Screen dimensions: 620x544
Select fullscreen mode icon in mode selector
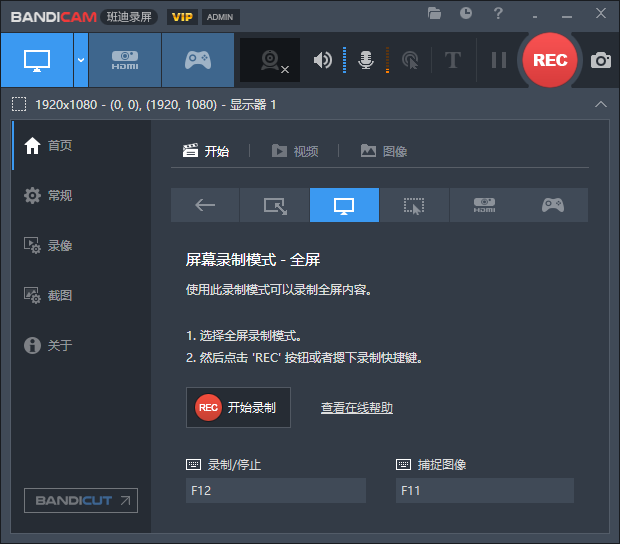[x=344, y=205]
